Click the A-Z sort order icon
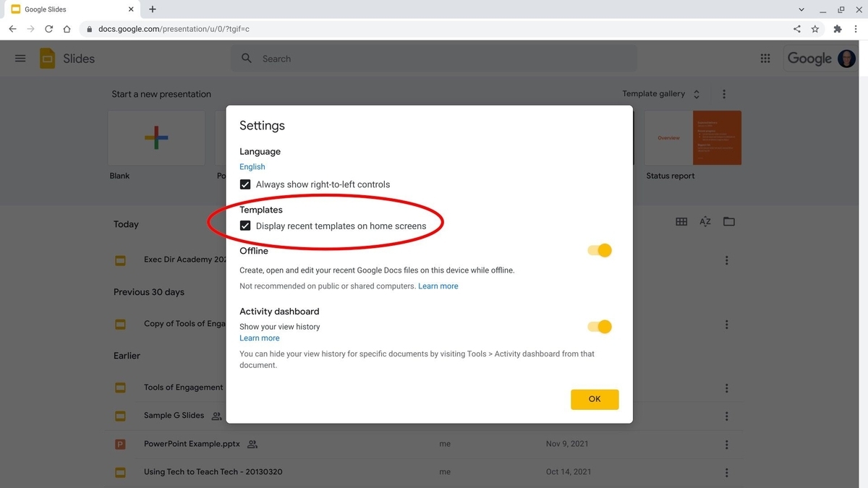This screenshot has width=868, height=488. coord(705,221)
